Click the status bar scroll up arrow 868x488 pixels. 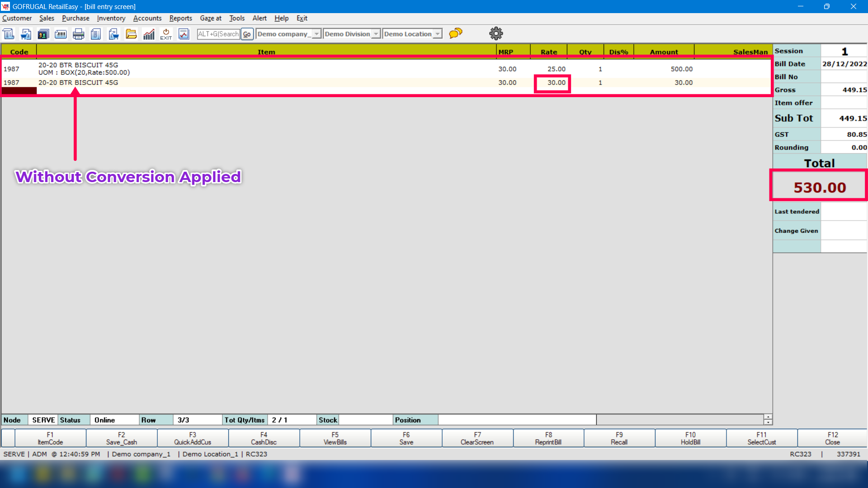[x=768, y=417]
